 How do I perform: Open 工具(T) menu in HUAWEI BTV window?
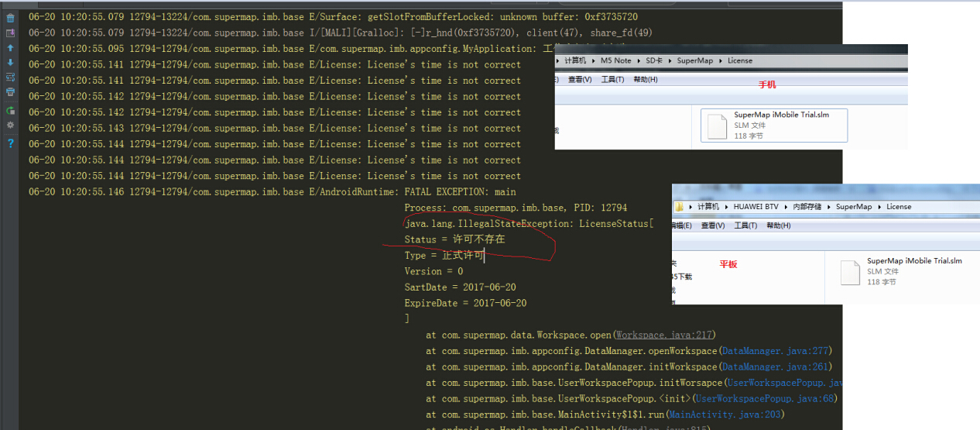point(745,225)
